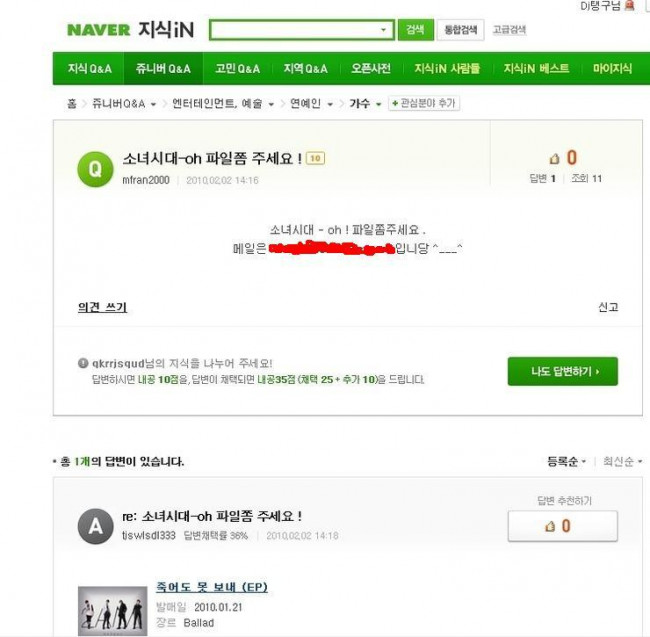650x637 pixels.
Task: Click the thumbs-up recommend answer button
Action: pyautogui.click(x=563, y=526)
